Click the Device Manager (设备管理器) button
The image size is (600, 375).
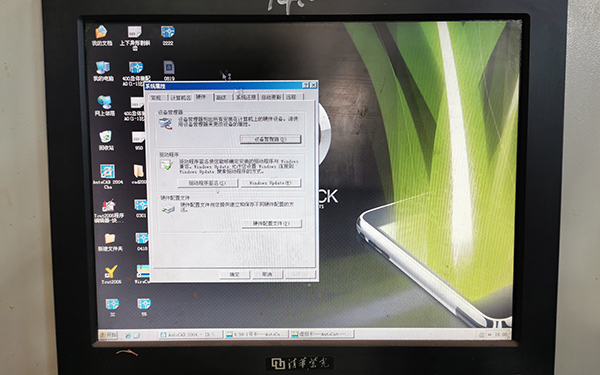[271, 139]
